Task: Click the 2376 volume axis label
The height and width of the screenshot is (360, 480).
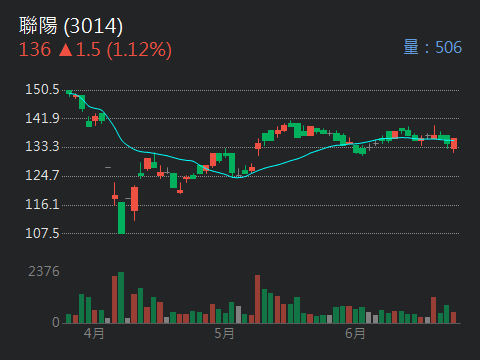Action: [44, 271]
